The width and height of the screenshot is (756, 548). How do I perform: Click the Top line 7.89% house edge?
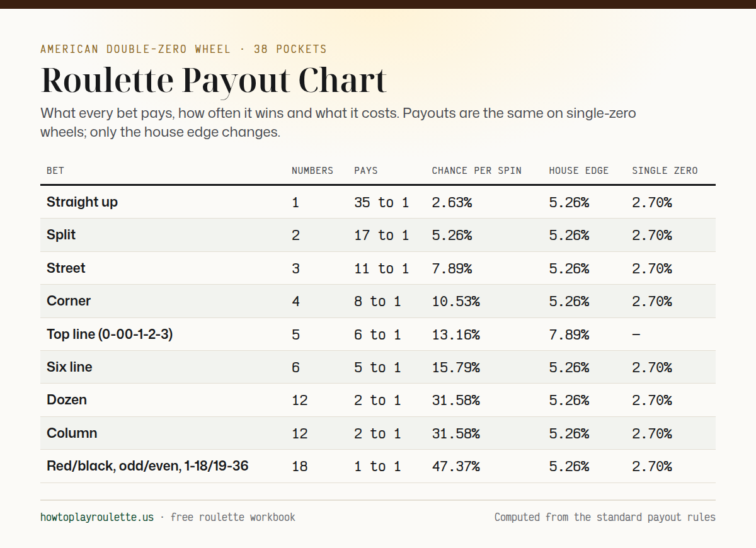click(x=569, y=334)
